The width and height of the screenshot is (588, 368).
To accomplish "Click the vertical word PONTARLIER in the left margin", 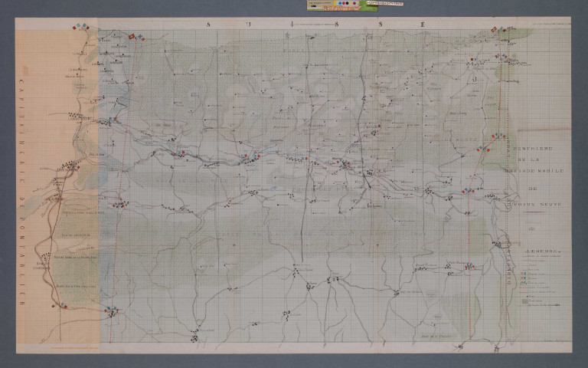I will (x=21, y=262).
